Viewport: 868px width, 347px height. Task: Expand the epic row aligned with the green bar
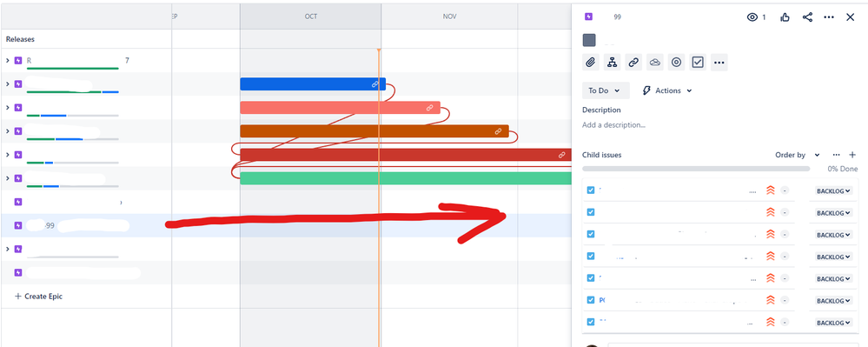7,178
